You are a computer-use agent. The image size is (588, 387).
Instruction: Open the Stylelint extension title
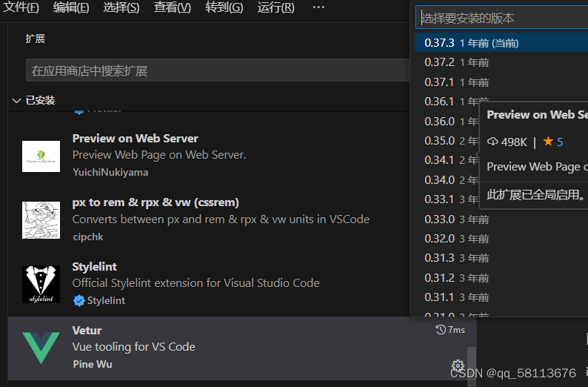click(x=94, y=266)
